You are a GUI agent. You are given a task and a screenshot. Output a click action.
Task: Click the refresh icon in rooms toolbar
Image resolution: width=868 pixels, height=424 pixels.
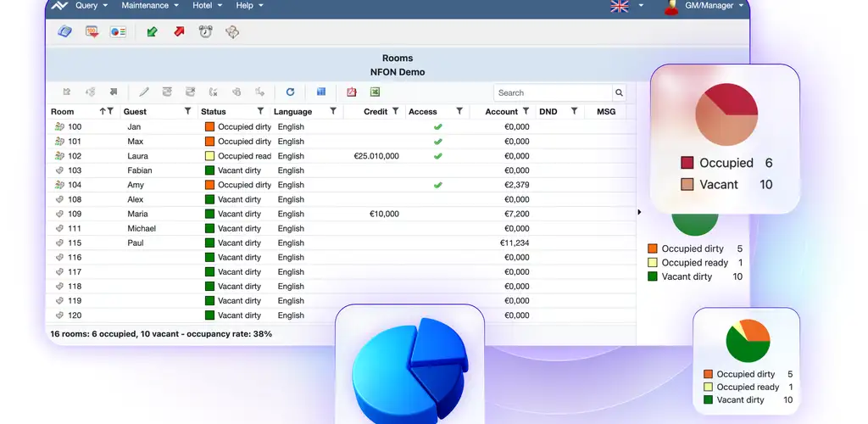(290, 92)
